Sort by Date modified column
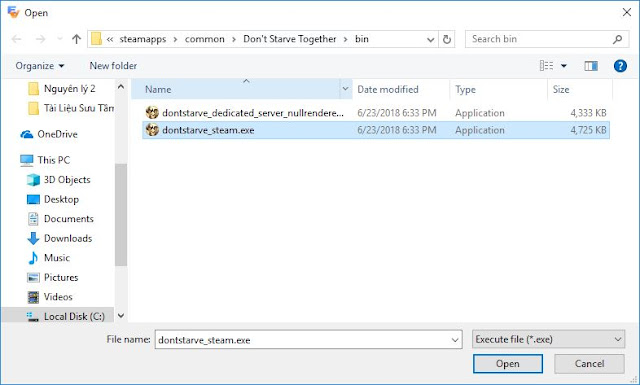Viewport: 640px width, 385px height. [x=401, y=89]
